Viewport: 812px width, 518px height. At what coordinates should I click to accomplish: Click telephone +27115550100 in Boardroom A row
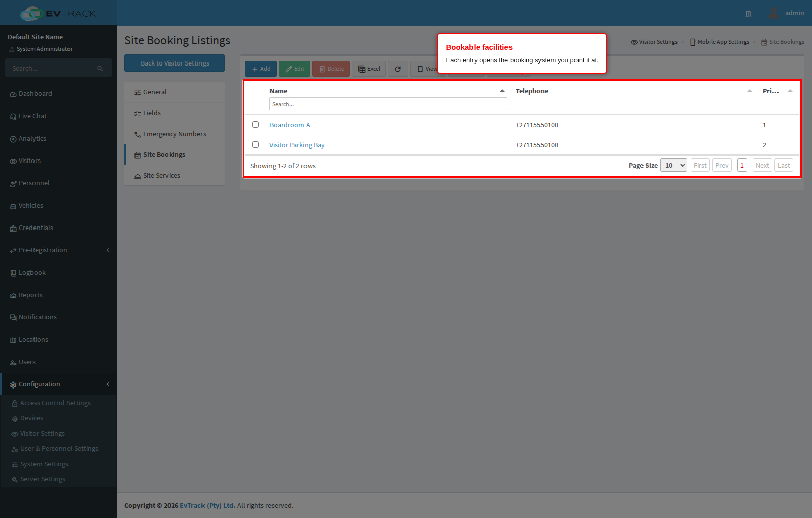coord(537,125)
